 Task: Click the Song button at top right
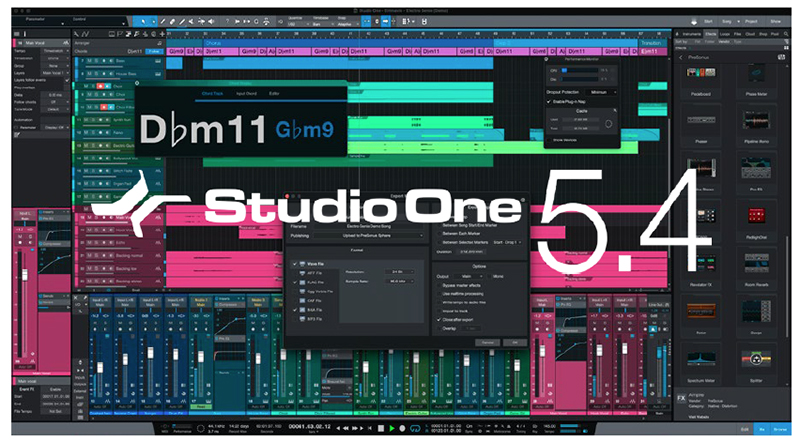pos(727,21)
